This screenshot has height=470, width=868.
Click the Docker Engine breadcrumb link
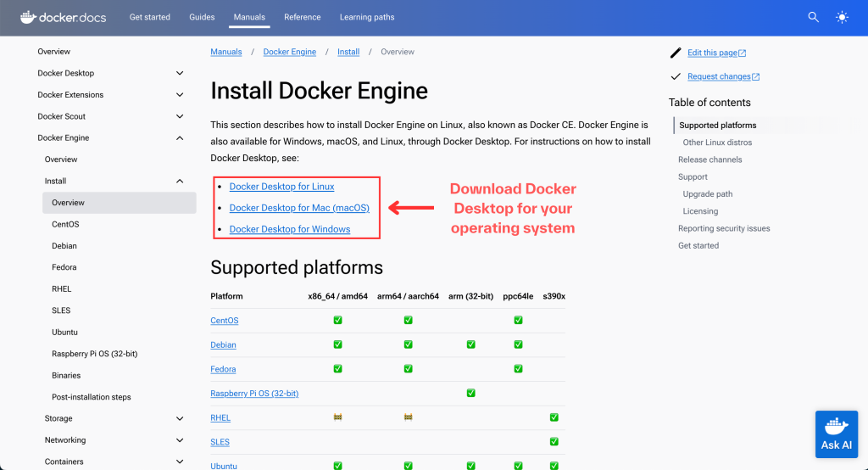click(x=290, y=52)
